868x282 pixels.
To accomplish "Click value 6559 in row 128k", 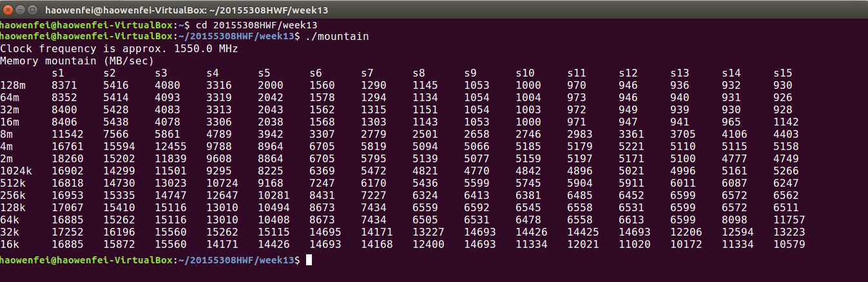I will pos(425,208).
